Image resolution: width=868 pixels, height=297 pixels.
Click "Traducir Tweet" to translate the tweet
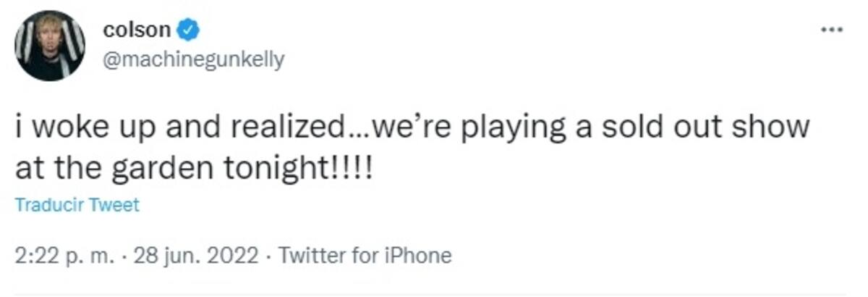coord(77,205)
